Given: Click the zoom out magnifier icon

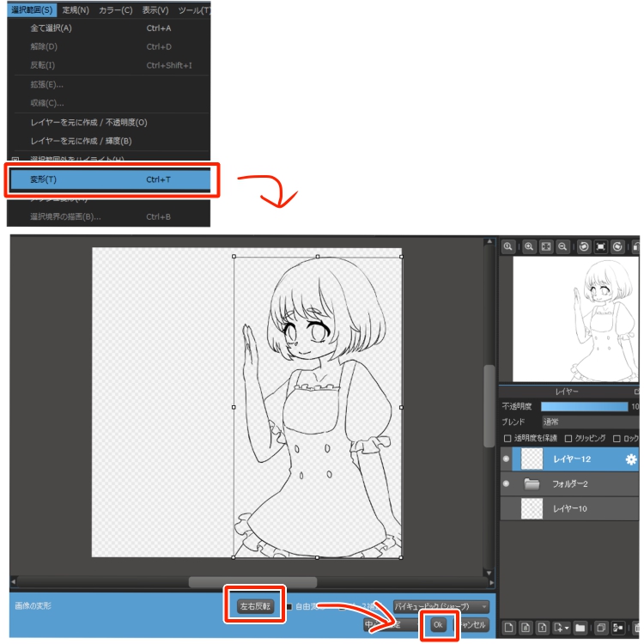Looking at the screenshot, I should [562, 246].
